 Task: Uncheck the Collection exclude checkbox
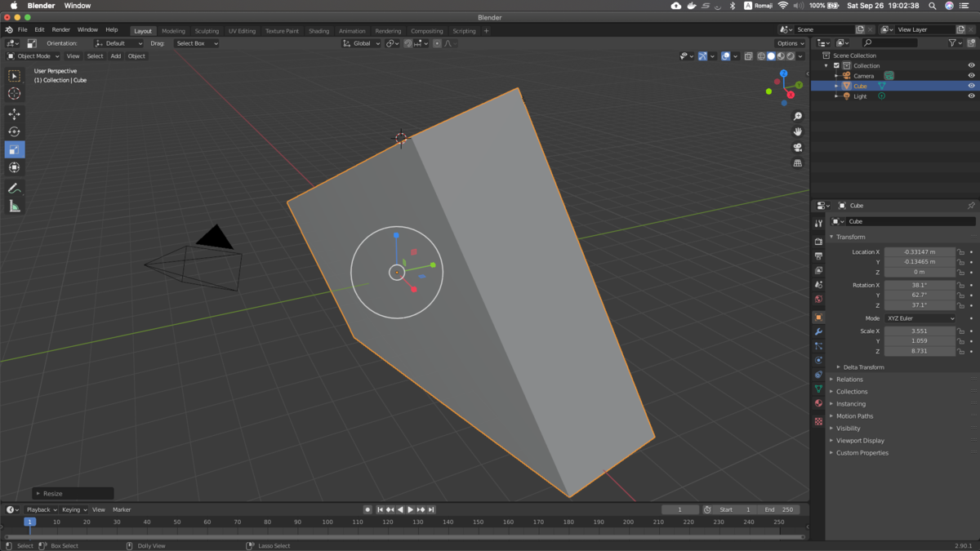pyautogui.click(x=836, y=65)
